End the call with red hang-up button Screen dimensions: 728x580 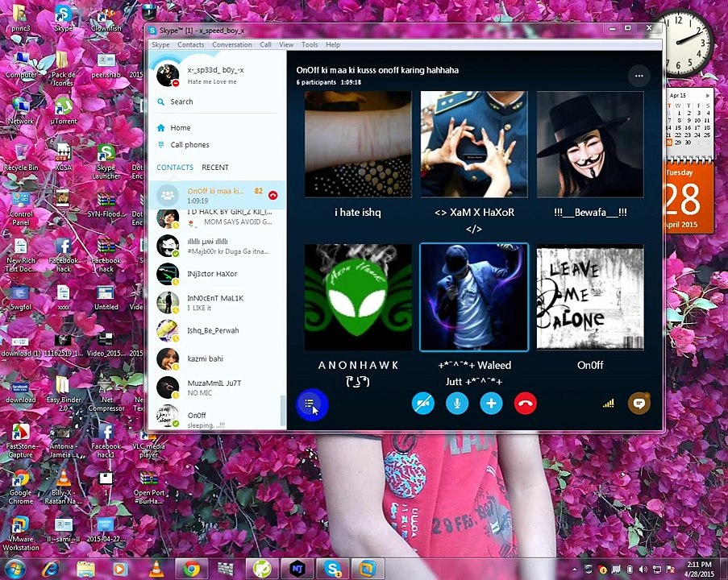tap(526, 404)
